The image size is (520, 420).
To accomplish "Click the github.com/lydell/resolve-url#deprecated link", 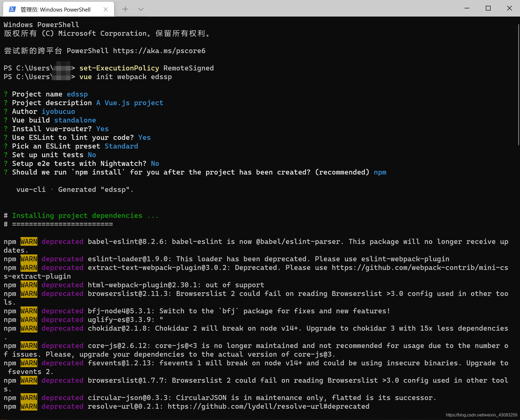I will tap(268, 406).
